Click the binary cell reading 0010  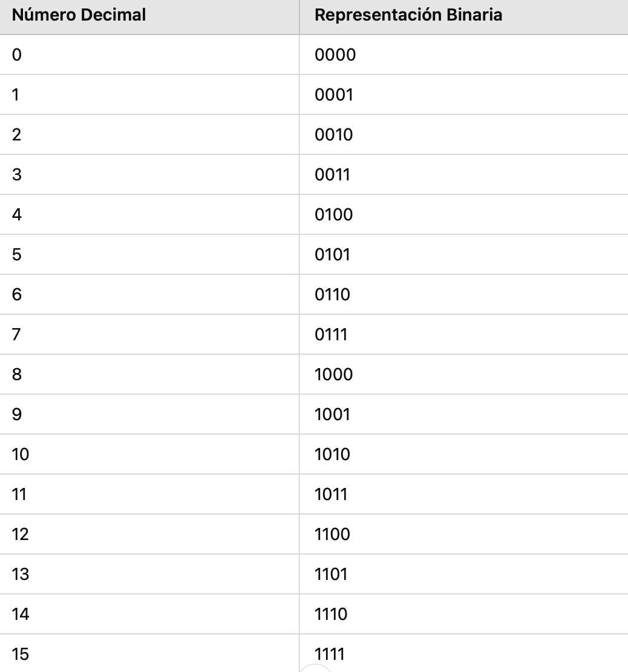tap(333, 135)
